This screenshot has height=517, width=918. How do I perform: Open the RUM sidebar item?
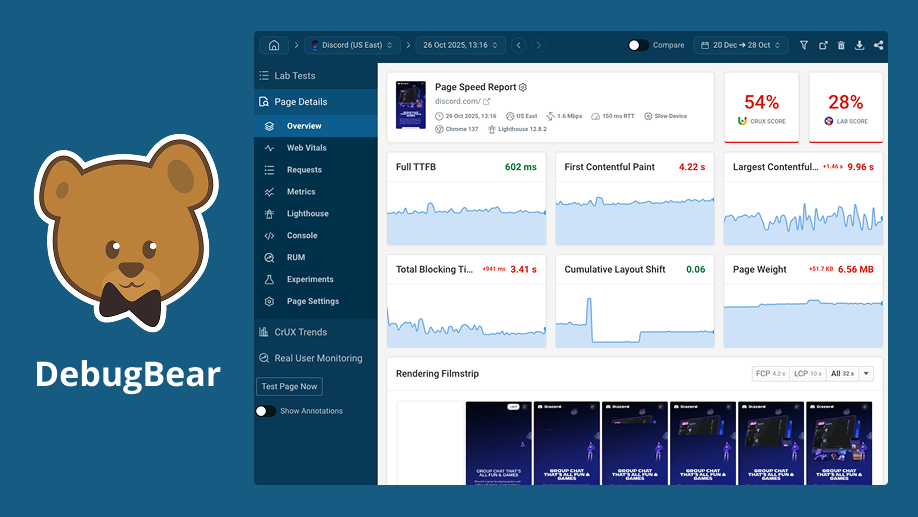(316, 258)
